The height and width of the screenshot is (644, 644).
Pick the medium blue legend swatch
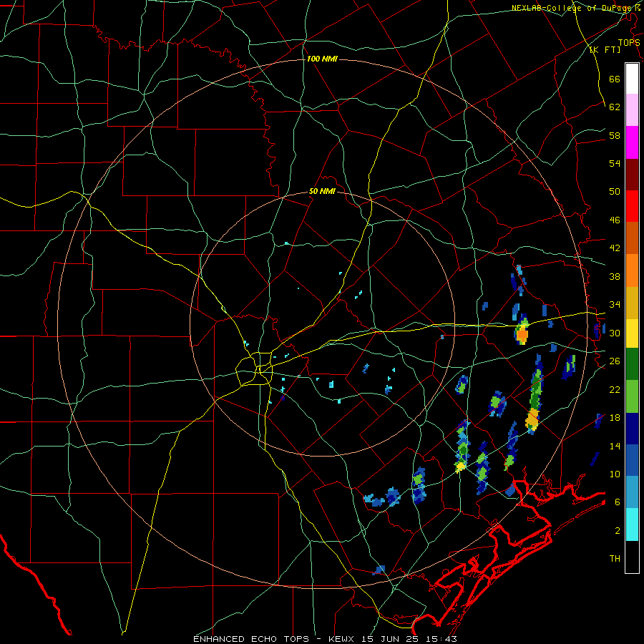[x=632, y=460]
